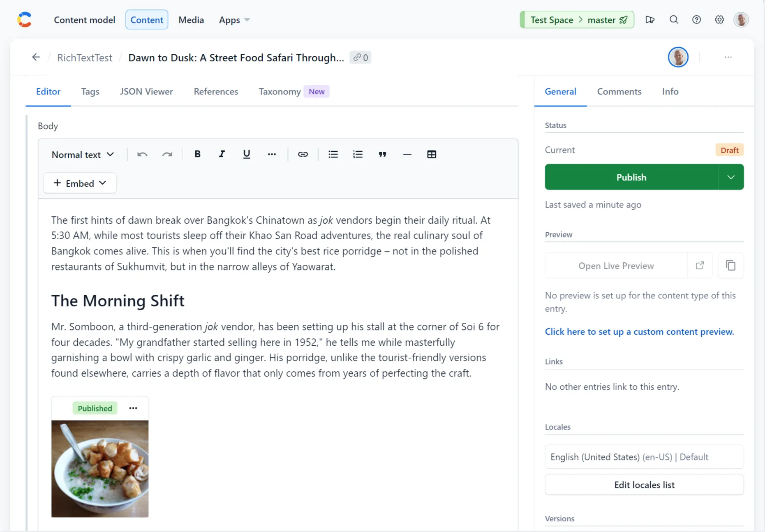765x532 pixels.
Task: Insert a horizontal rule
Action: (407, 155)
